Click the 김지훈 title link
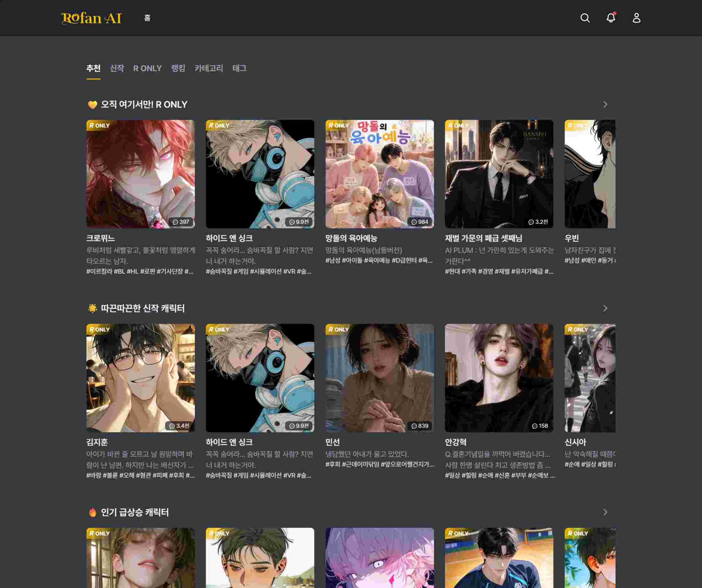Viewport: 702px width, 588px height. pyautogui.click(x=97, y=442)
